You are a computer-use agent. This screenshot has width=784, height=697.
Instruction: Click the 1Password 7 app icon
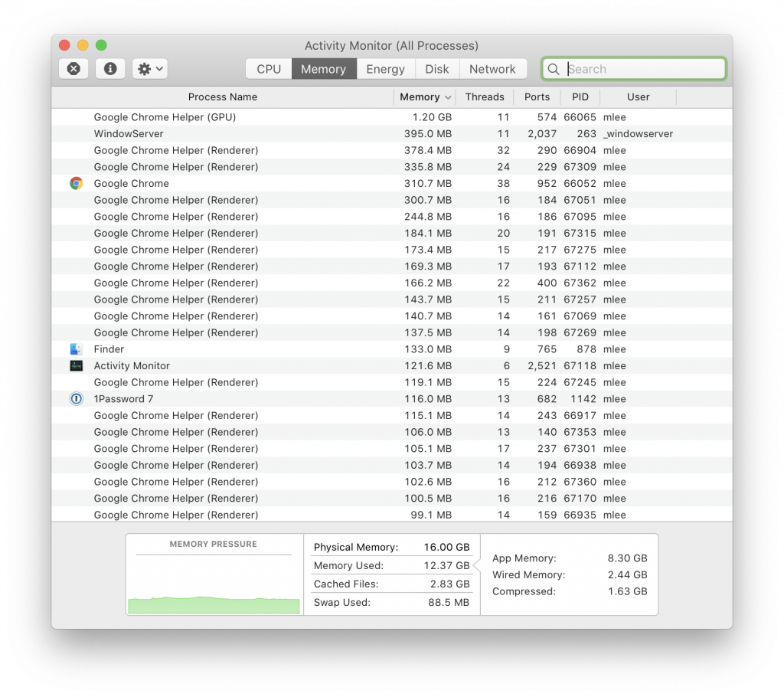76,399
